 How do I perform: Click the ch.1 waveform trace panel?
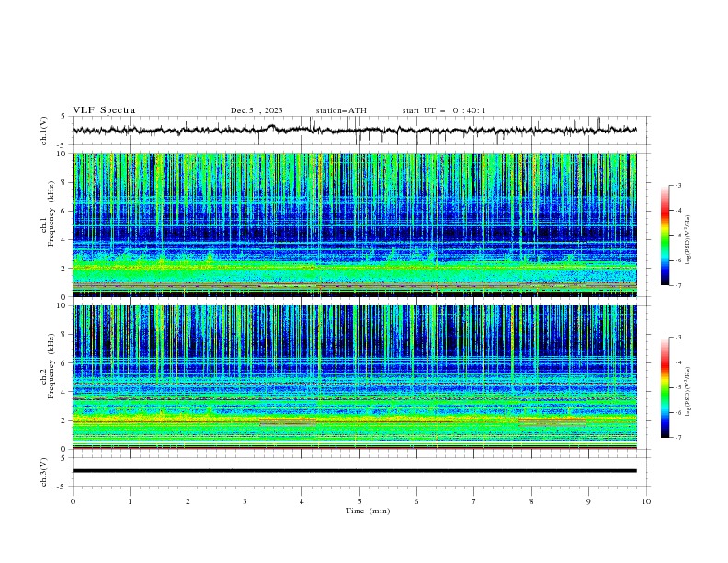pyautogui.click(x=360, y=131)
